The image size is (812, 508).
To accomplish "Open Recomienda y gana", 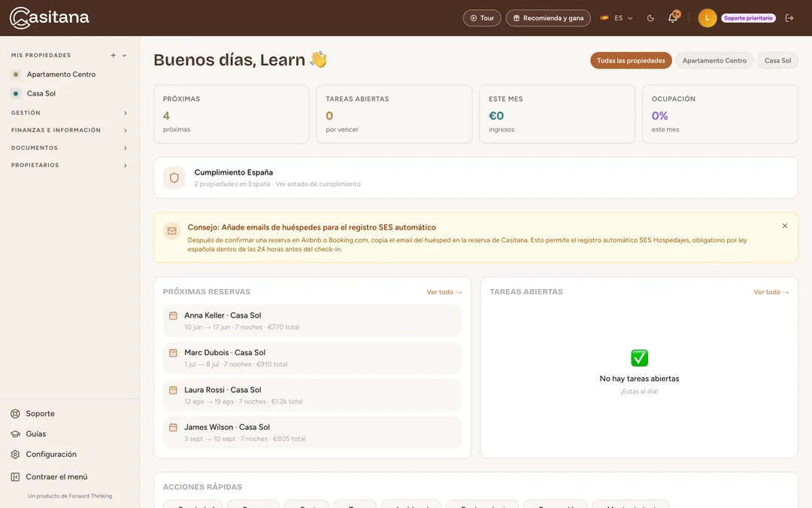I will [x=548, y=18].
